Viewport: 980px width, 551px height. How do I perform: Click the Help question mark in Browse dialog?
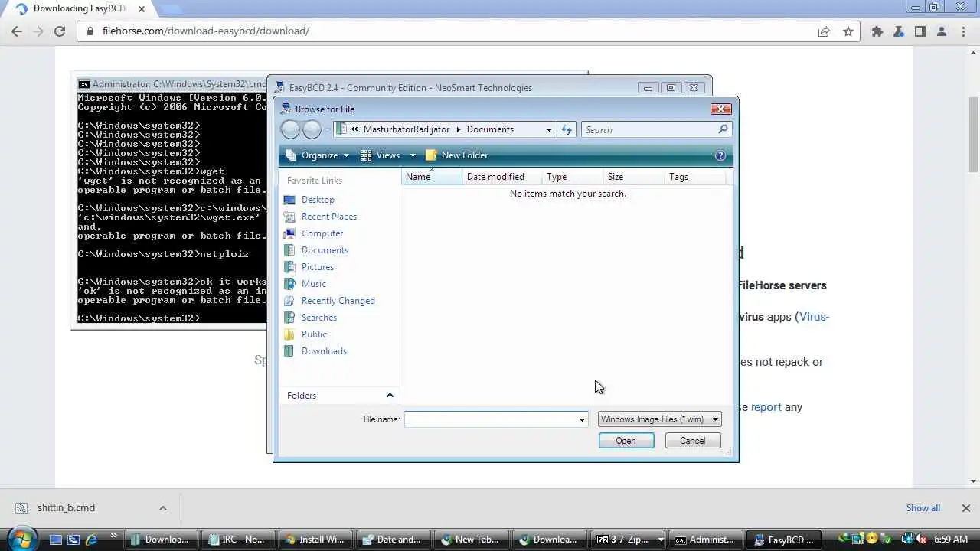[x=720, y=155]
